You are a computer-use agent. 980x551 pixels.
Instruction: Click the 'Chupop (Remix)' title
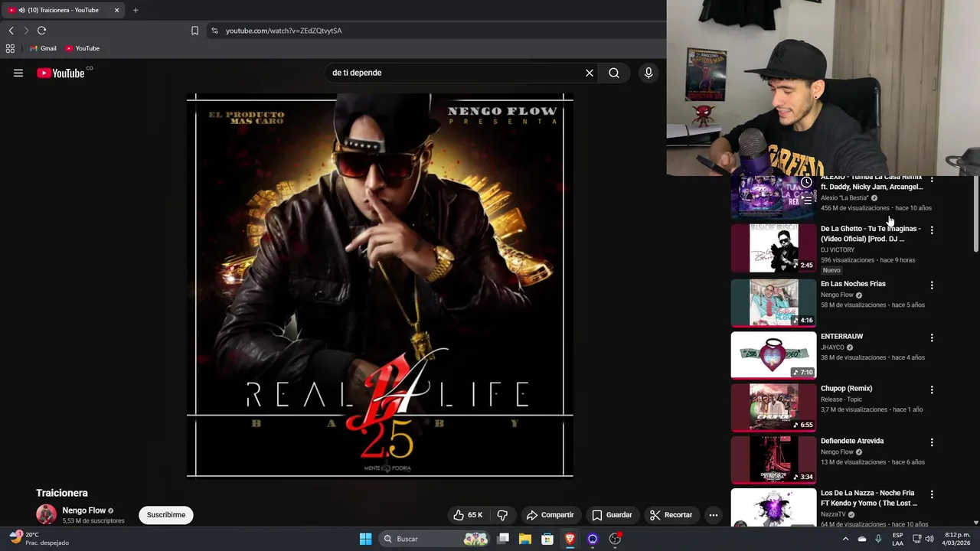pos(846,389)
